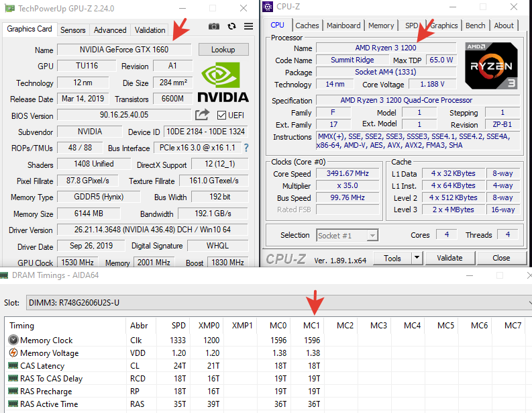Click the Ryzen 3 processor logo
This screenshot has height=413, width=532.
click(491, 66)
